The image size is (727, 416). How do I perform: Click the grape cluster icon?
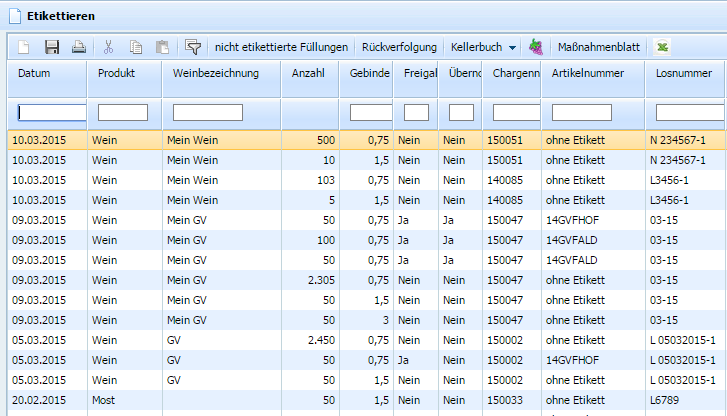[x=536, y=47]
